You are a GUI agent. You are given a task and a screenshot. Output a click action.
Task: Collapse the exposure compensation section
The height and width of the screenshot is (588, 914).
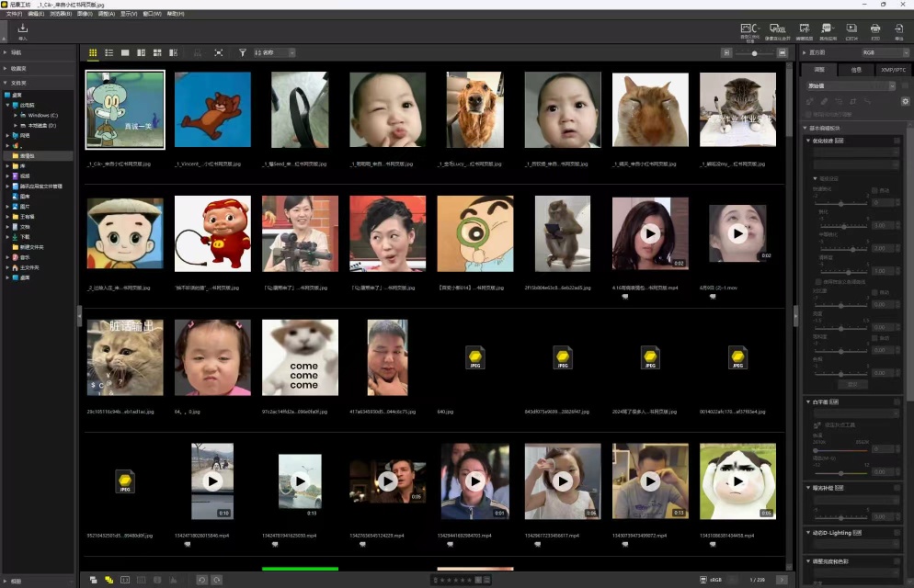point(808,488)
